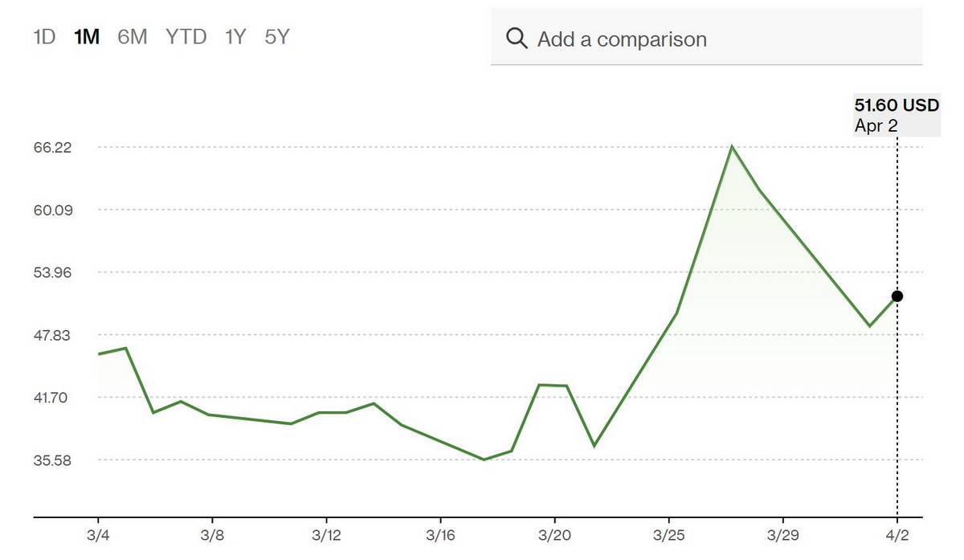Select the 1D time range

(x=44, y=37)
